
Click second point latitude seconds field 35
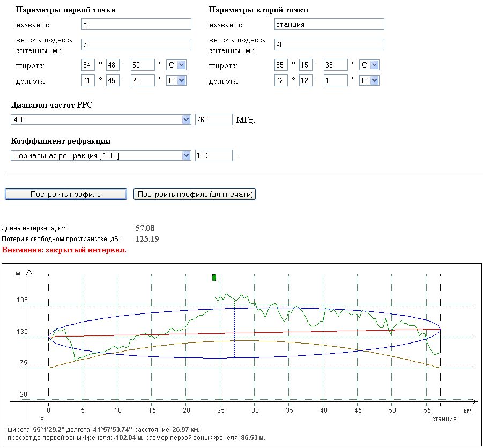336,65
